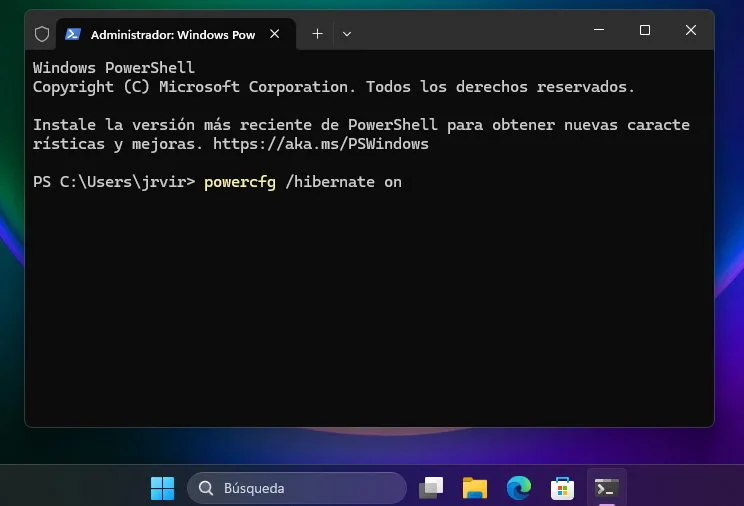The height and width of the screenshot is (506, 744).
Task: Click the Terminal icon in the taskbar
Action: (x=607, y=488)
